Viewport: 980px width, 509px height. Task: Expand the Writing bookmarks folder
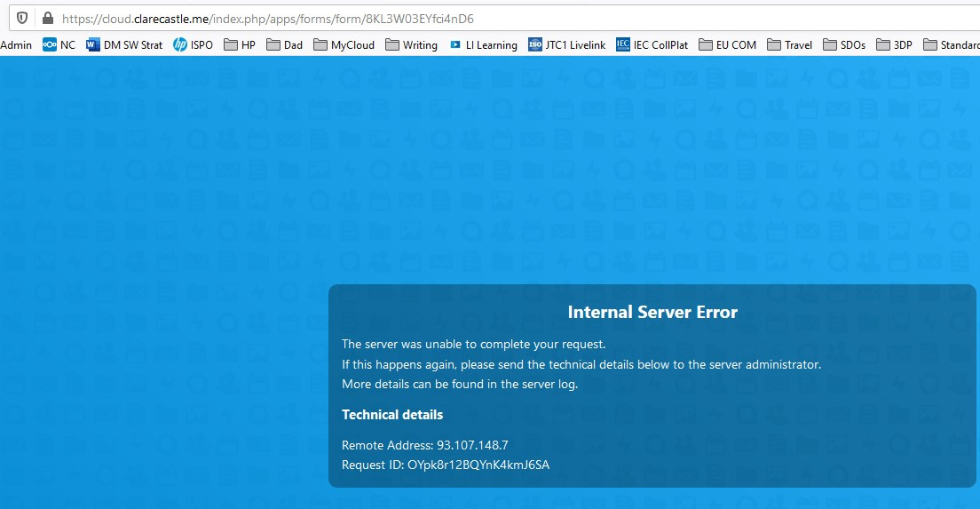(411, 44)
